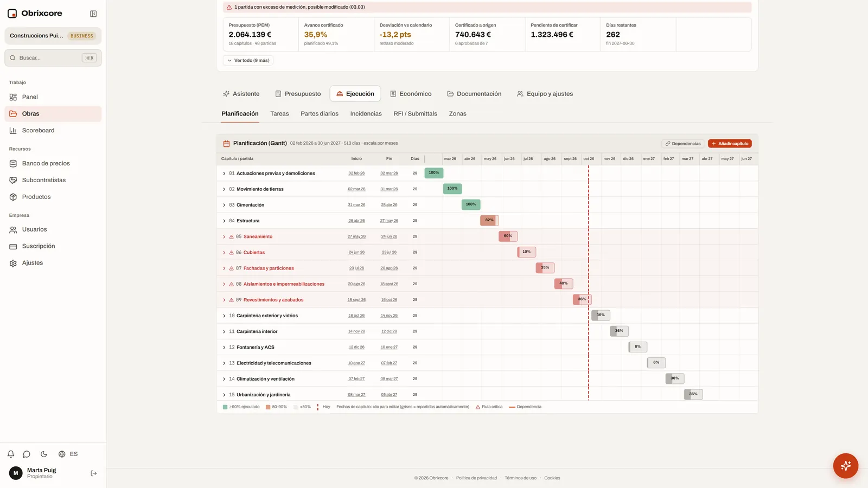Expand chapter 05 Saneamiento
This screenshot has width=868, height=488.
[x=224, y=237]
